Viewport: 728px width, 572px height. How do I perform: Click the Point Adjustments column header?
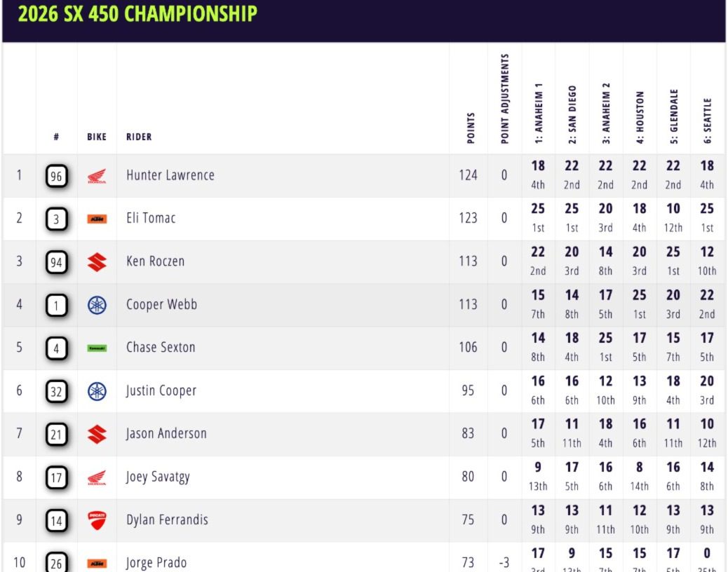pos(504,99)
